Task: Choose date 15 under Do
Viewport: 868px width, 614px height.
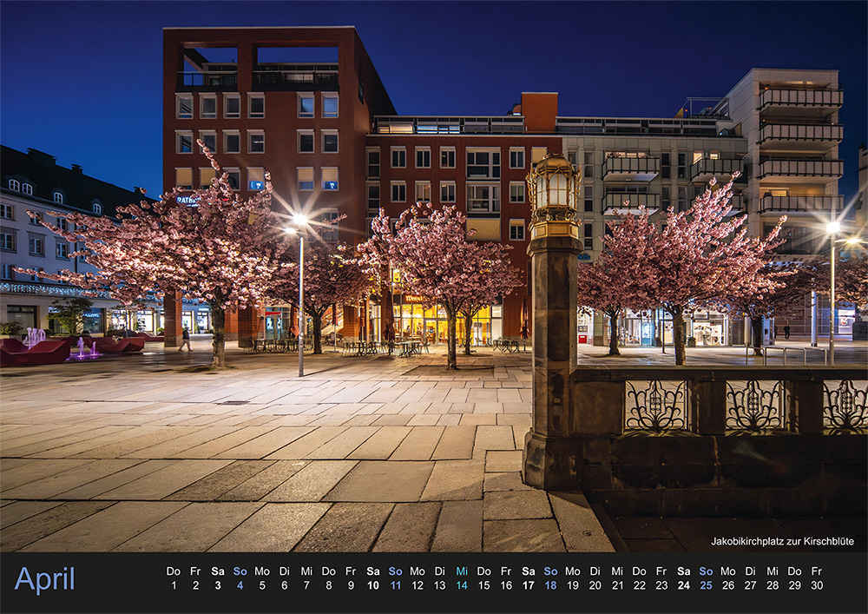Action: coord(483,585)
